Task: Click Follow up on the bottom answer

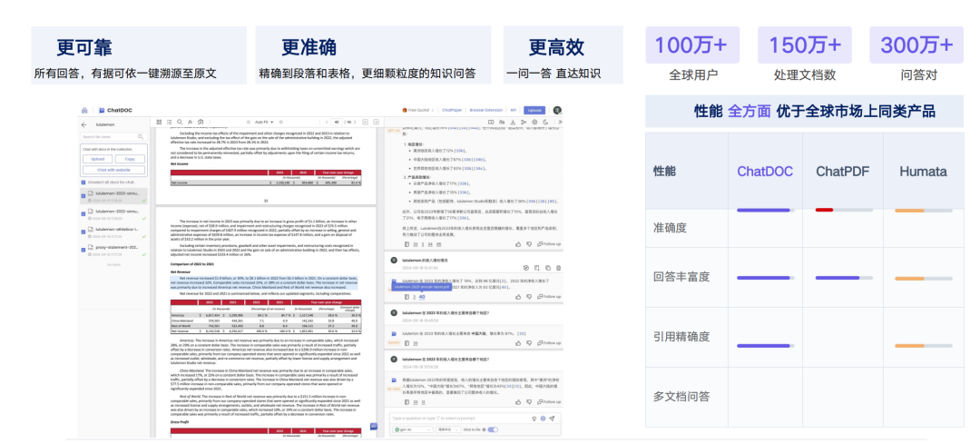Action: (x=549, y=401)
